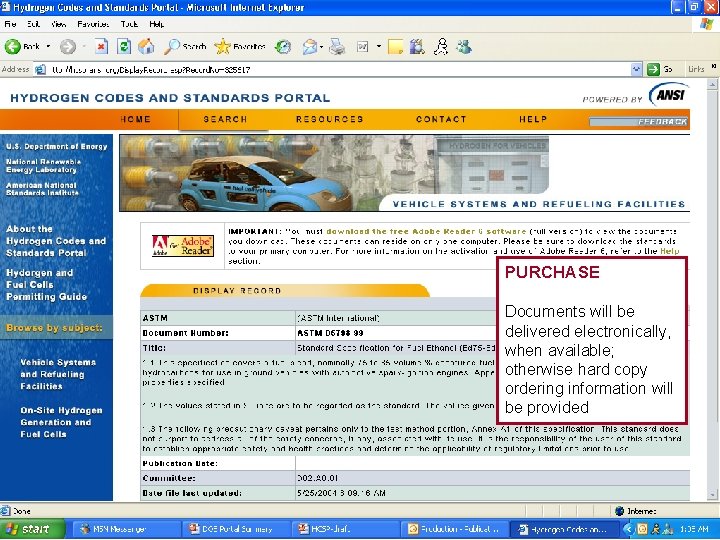The image size is (720, 540).
Task: Click the Edit document toolbar icon
Action: click(x=363, y=46)
